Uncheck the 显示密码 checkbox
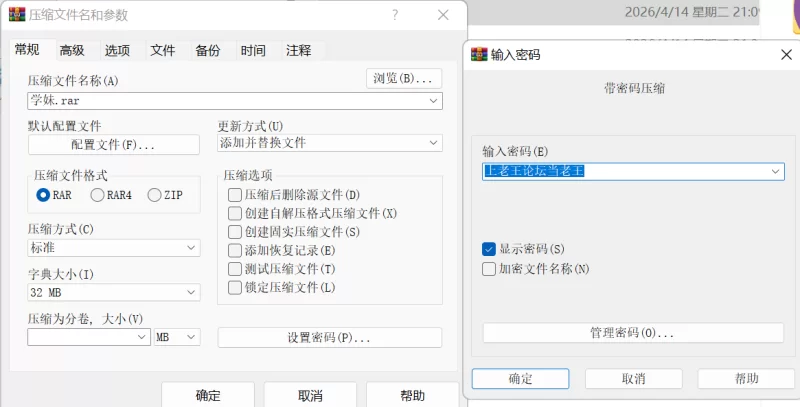This screenshot has height=407, width=800. 489,248
